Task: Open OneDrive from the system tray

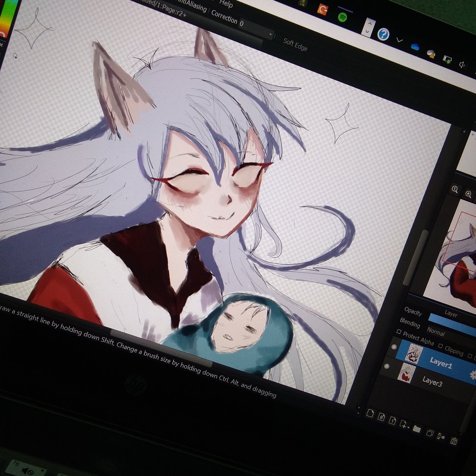Action: [x=415, y=47]
